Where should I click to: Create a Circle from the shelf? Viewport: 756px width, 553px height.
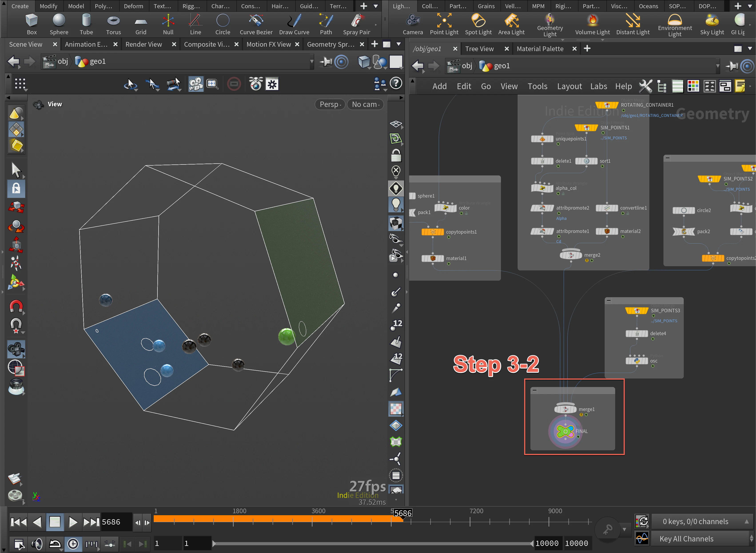(x=223, y=24)
